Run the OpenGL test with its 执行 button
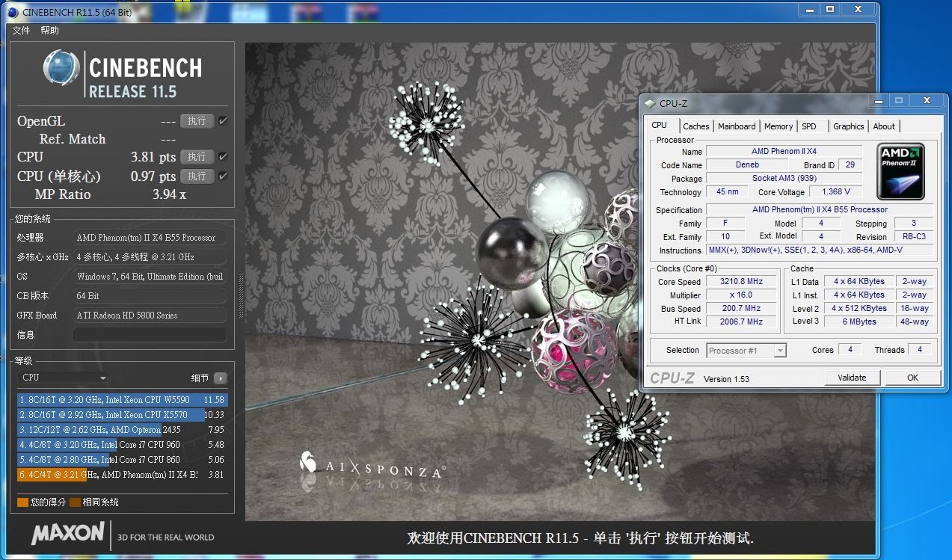The image size is (952, 560). (197, 121)
